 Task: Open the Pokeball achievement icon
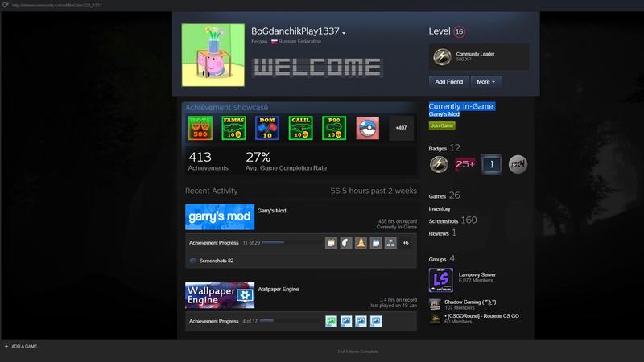(x=368, y=128)
